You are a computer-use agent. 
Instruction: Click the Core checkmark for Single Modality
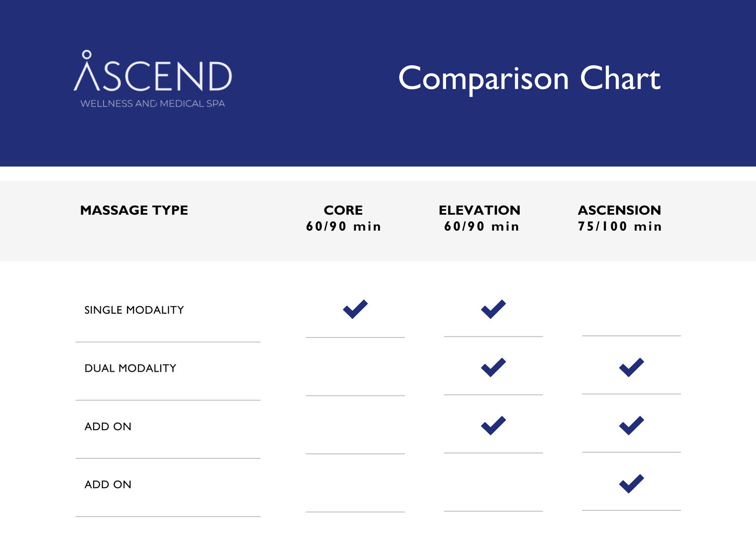(x=355, y=309)
